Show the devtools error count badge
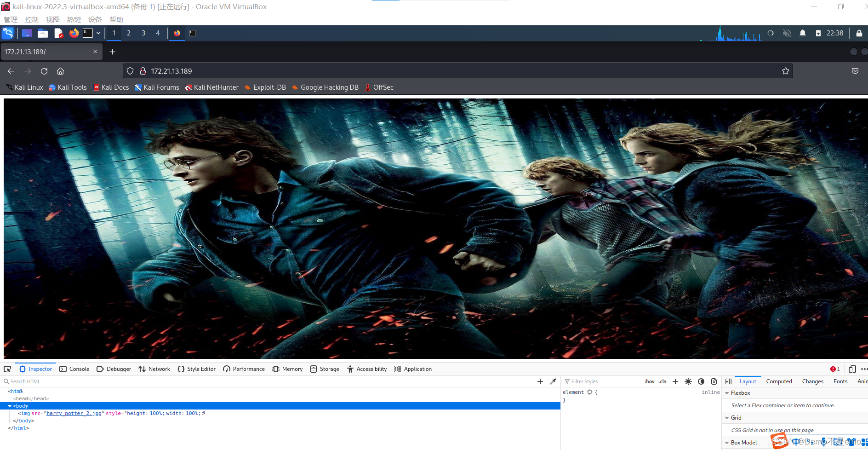 pyautogui.click(x=835, y=369)
